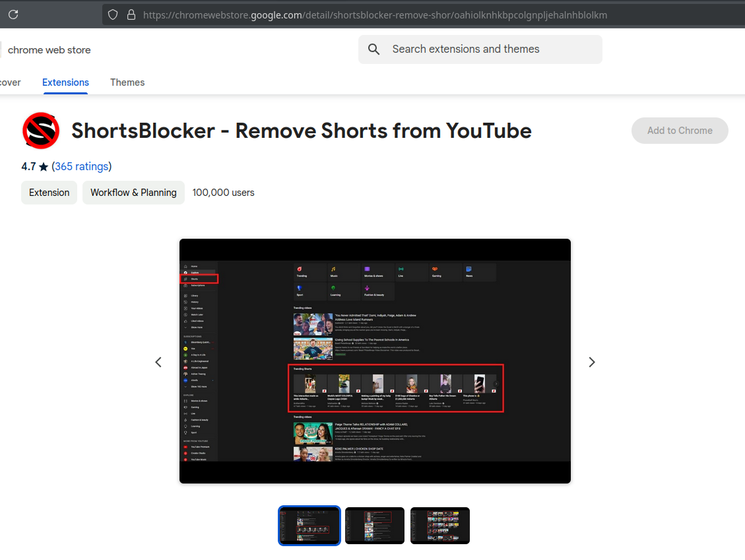Focus the Search extensions and themes field
This screenshot has width=745, height=560.
pos(488,49)
